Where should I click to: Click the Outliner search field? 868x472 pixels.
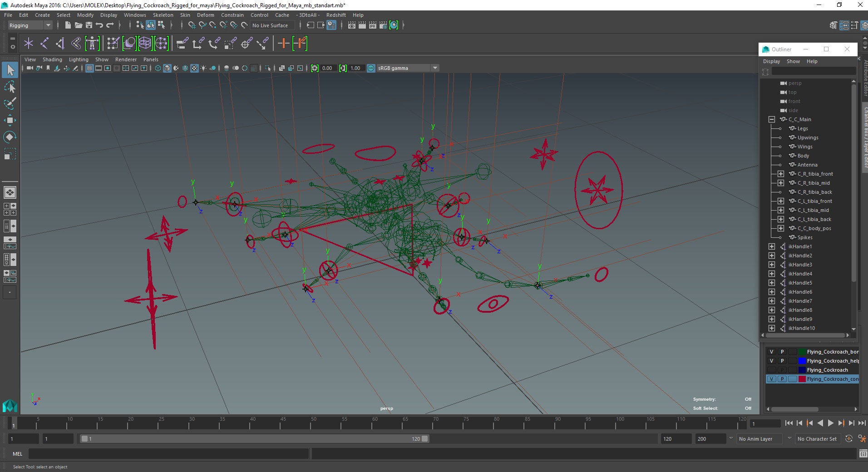(x=814, y=71)
